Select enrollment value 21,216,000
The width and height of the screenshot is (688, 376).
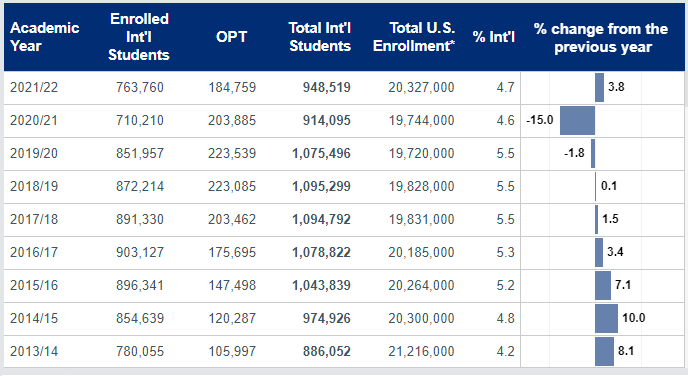click(421, 351)
